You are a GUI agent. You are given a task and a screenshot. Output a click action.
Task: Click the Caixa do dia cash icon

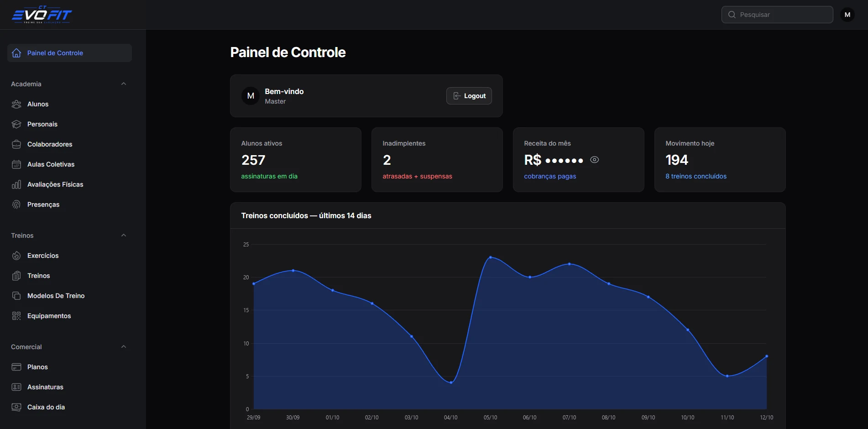[16, 407]
